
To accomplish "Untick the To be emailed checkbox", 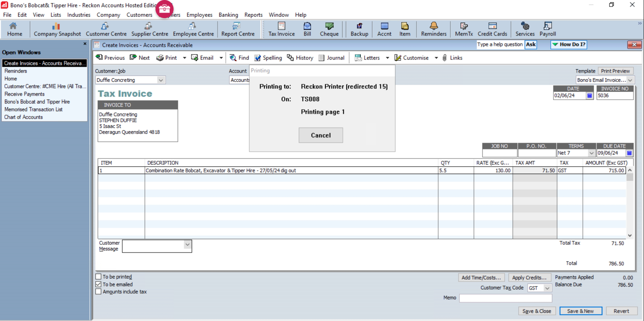I will 98,284.
